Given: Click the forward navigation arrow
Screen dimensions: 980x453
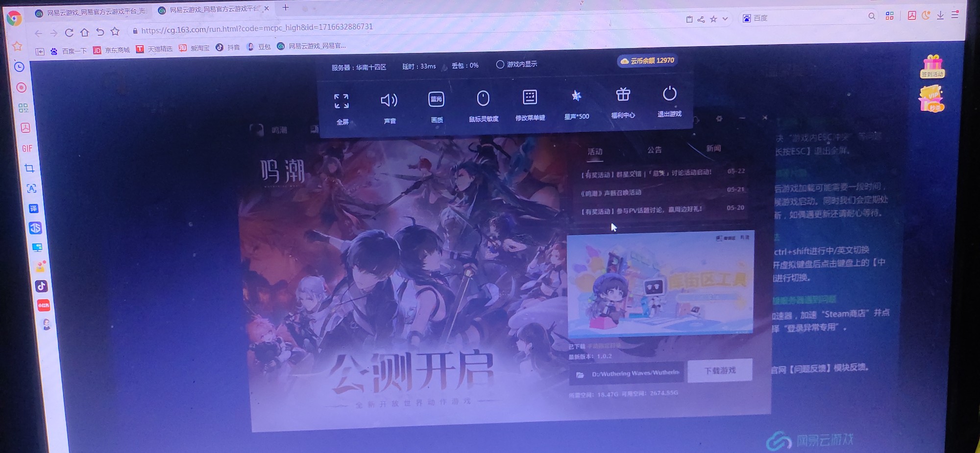Looking at the screenshot, I should (x=54, y=33).
